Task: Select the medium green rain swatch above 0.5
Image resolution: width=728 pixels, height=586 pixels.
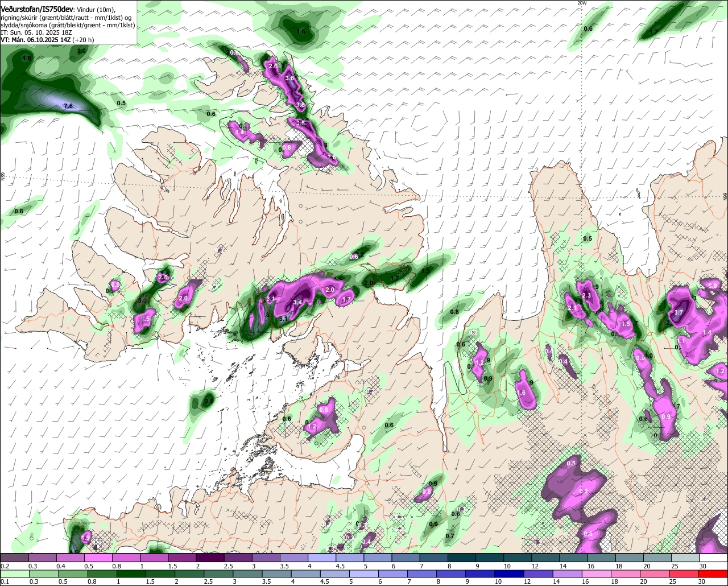Action: click(74, 574)
